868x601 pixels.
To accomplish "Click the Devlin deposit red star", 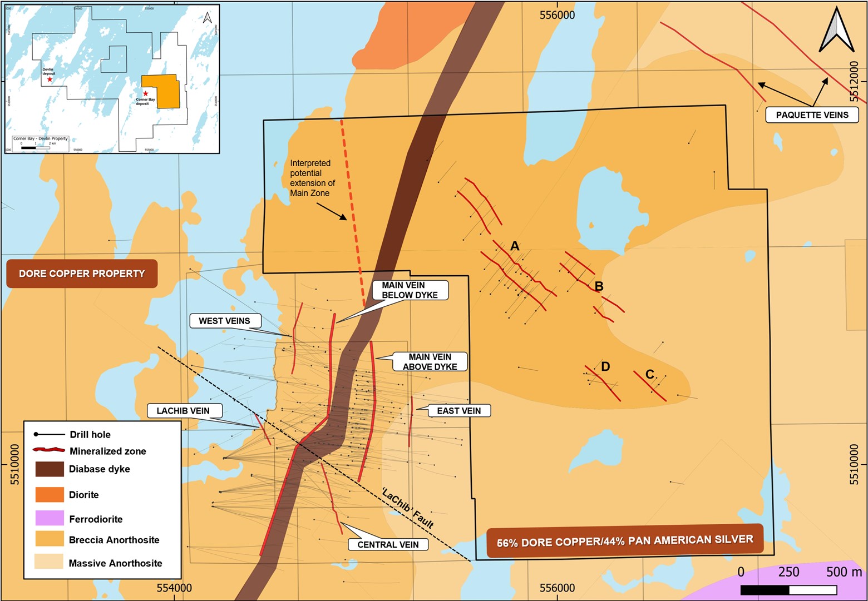I will click(50, 80).
